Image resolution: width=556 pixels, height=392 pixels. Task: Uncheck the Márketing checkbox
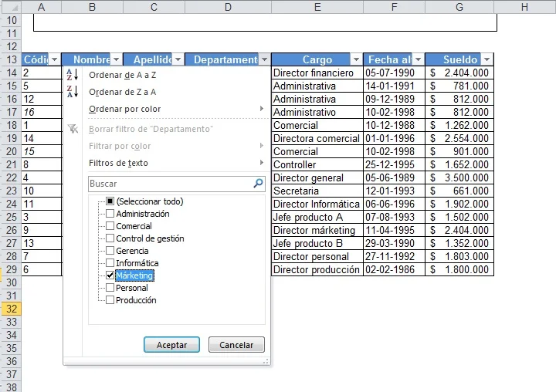(x=110, y=275)
